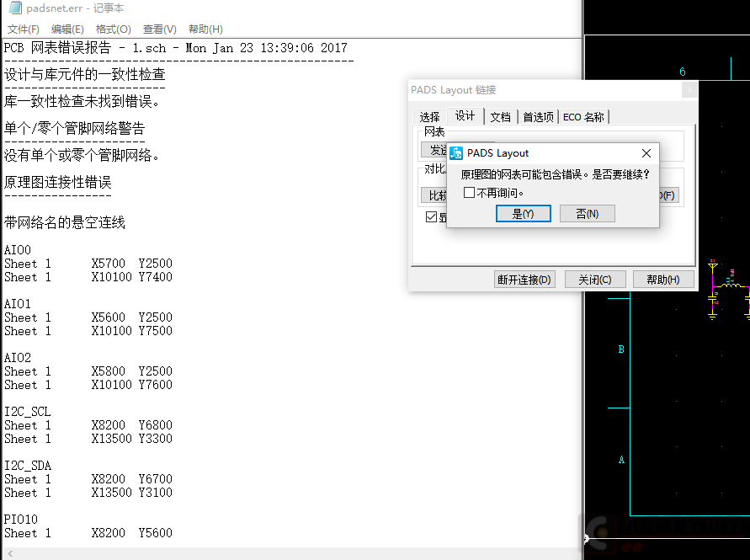Click the horizontal scrollbar left arrow in Notepad
The height and width of the screenshot is (560, 750).
pos(10,554)
